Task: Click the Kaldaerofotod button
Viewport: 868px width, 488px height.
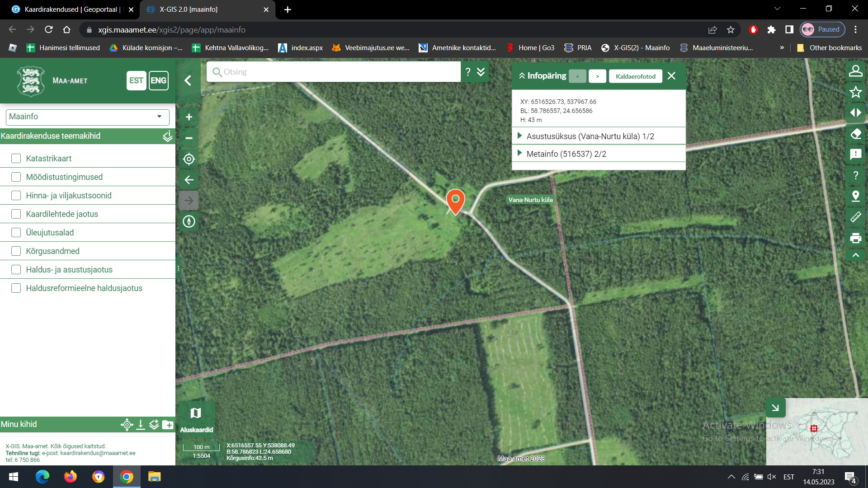Action: click(635, 76)
